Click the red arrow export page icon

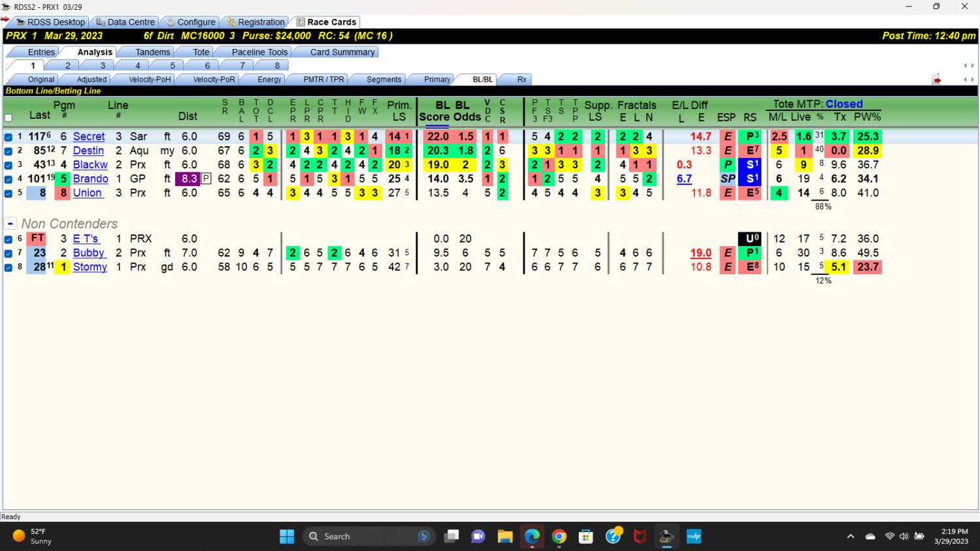(x=937, y=80)
